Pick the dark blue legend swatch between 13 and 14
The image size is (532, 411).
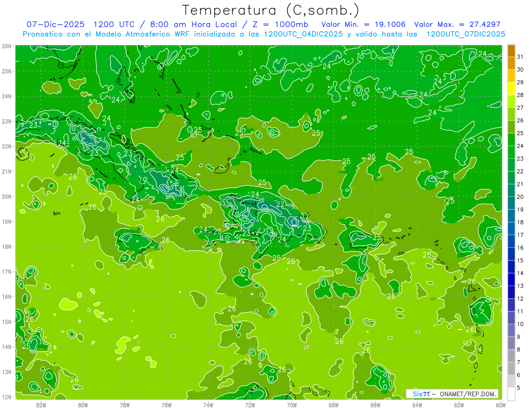pyautogui.click(x=511, y=280)
